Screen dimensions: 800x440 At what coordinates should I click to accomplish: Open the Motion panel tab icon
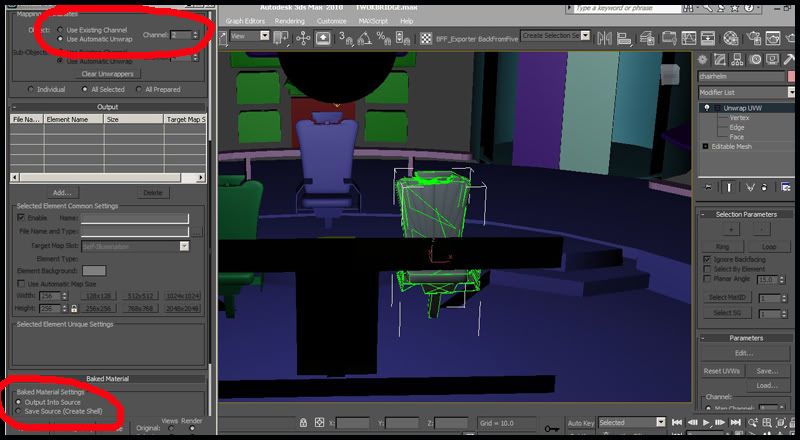pos(755,60)
